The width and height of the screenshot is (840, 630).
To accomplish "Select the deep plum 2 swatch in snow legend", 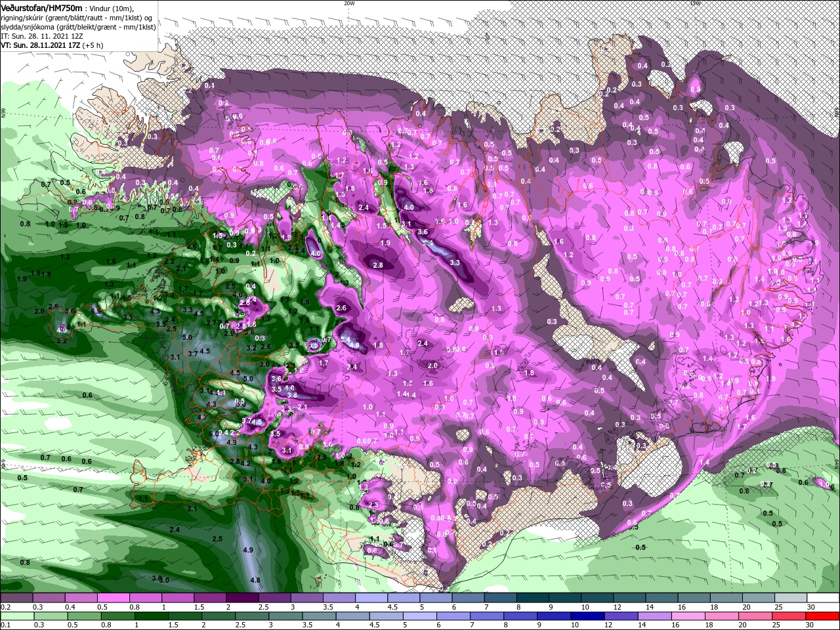I will [x=242, y=598].
